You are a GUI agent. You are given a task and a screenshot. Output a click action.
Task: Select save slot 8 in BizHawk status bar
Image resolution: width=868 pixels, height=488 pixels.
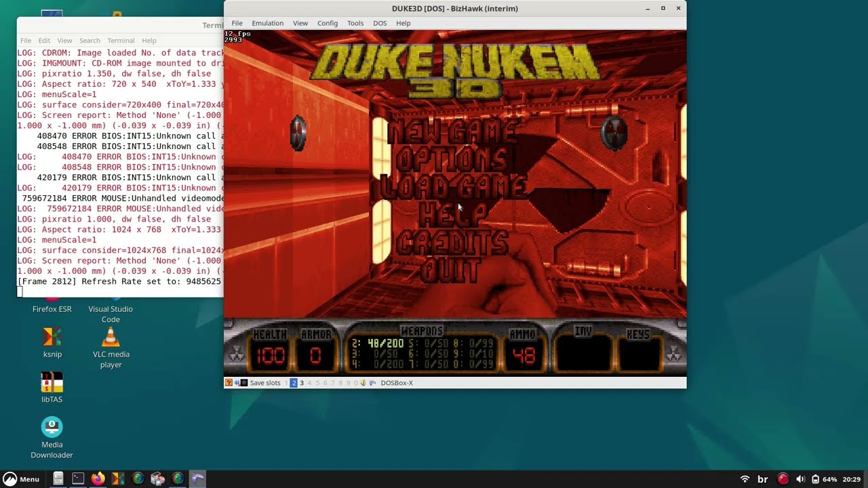coord(340,383)
